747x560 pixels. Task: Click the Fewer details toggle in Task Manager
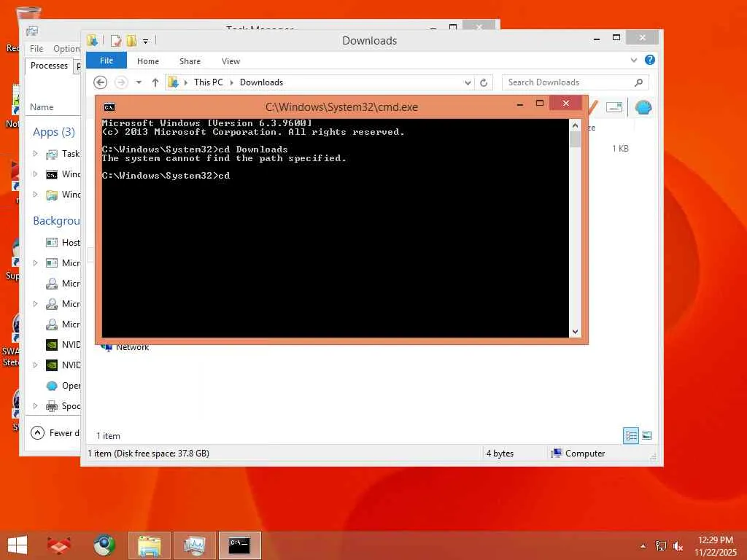pyautogui.click(x=55, y=433)
